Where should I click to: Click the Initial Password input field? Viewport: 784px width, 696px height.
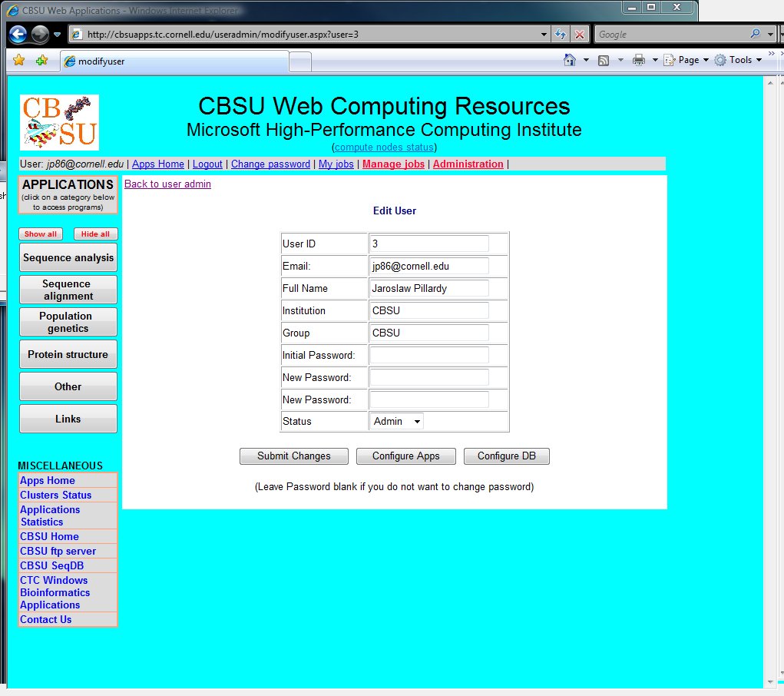pos(428,355)
